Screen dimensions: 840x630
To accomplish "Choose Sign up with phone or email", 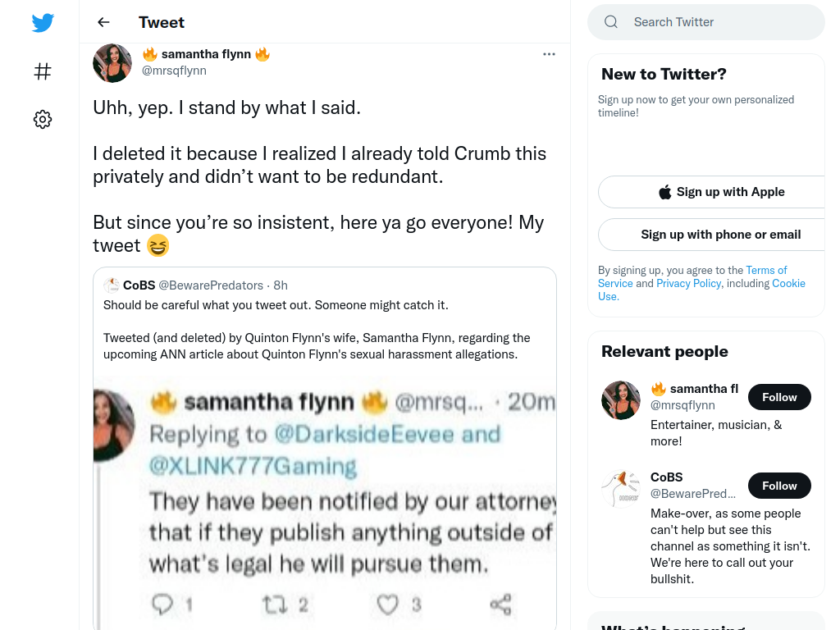I will [718, 235].
